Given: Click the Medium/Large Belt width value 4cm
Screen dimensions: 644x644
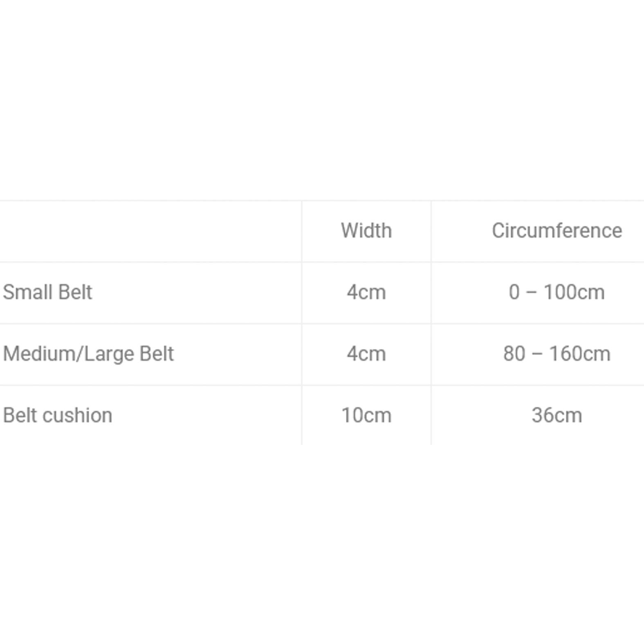Looking at the screenshot, I should (366, 354).
